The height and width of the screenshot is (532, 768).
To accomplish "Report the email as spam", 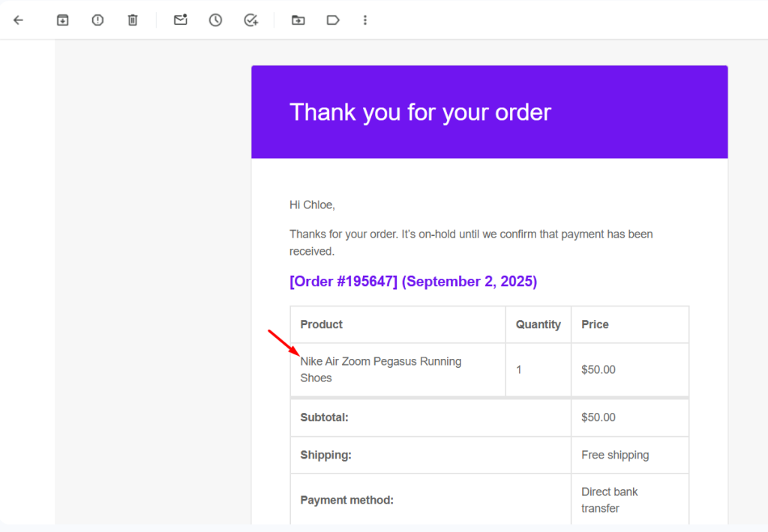I will [x=97, y=20].
